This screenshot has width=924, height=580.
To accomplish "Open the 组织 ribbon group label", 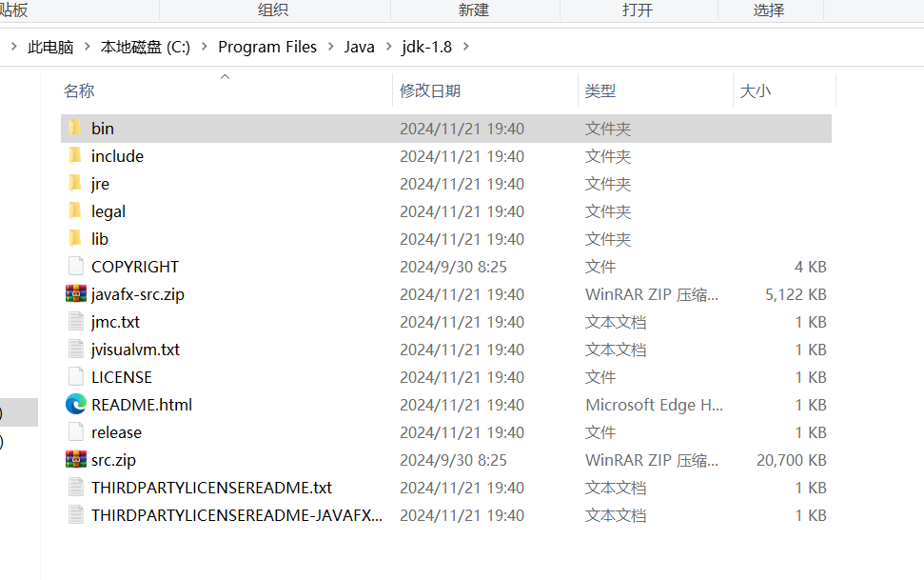I will click(x=273, y=10).
